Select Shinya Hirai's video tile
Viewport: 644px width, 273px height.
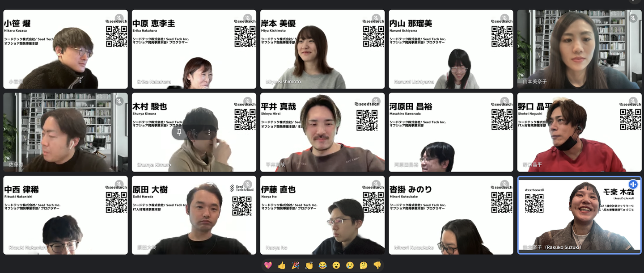[322, 132]
